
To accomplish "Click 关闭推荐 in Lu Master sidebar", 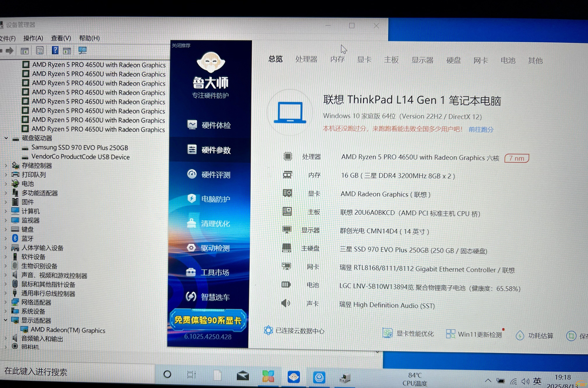I will pos(181,46).
